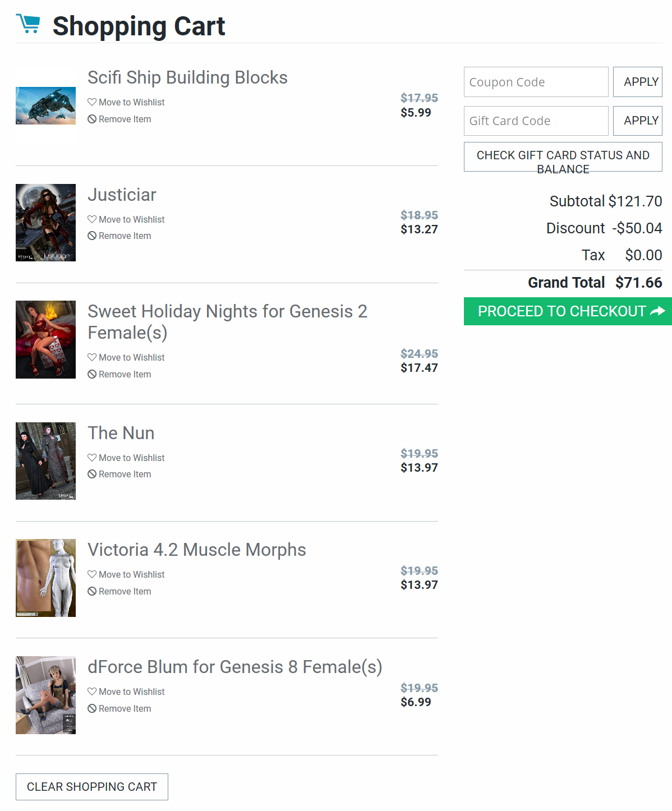Click wishlist heart icon for The Nun

tap(92, 458)
